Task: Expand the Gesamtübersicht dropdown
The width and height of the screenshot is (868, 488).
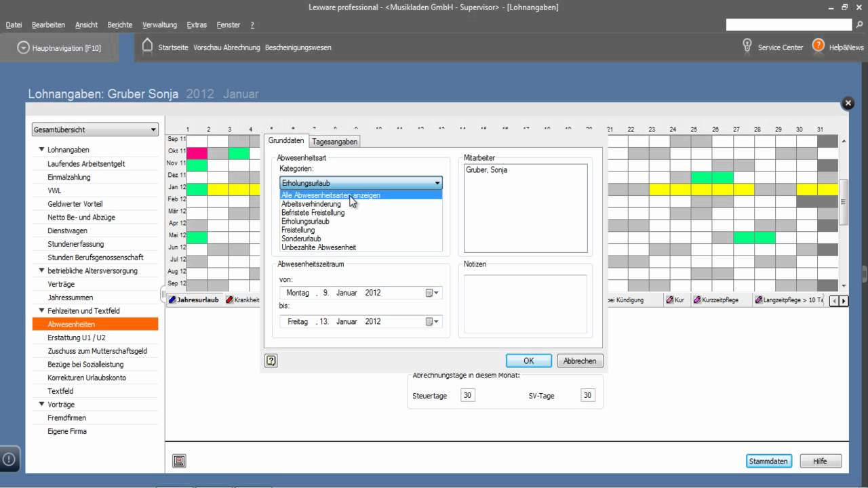Action: click(153, 129)
